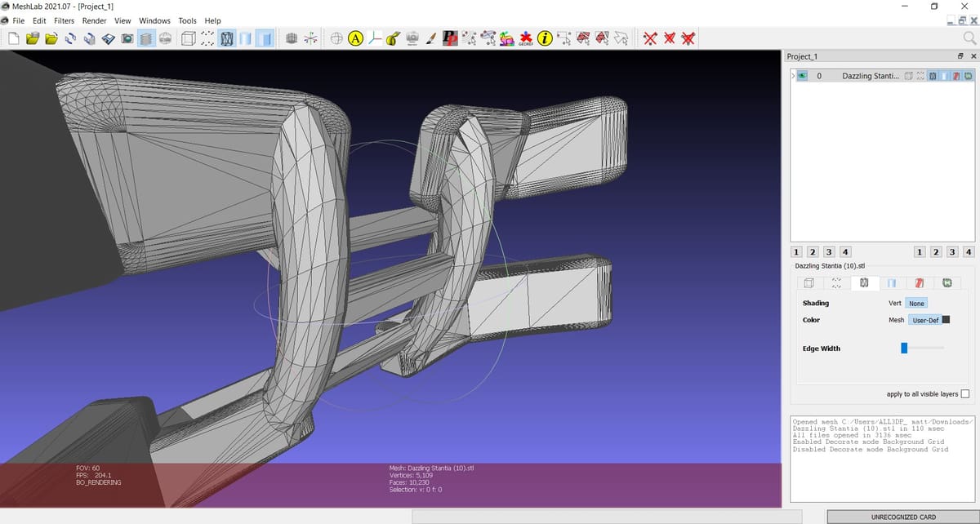This screenshot has height=524, width=980.
Task: Adjust the Edge Width slider handle
Action: 904,349
